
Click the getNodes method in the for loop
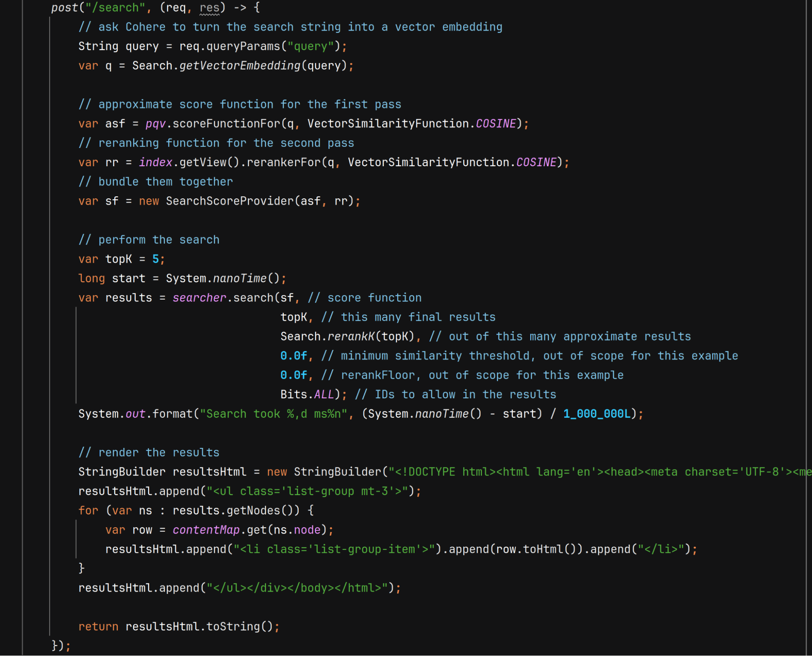pos(253,511)
